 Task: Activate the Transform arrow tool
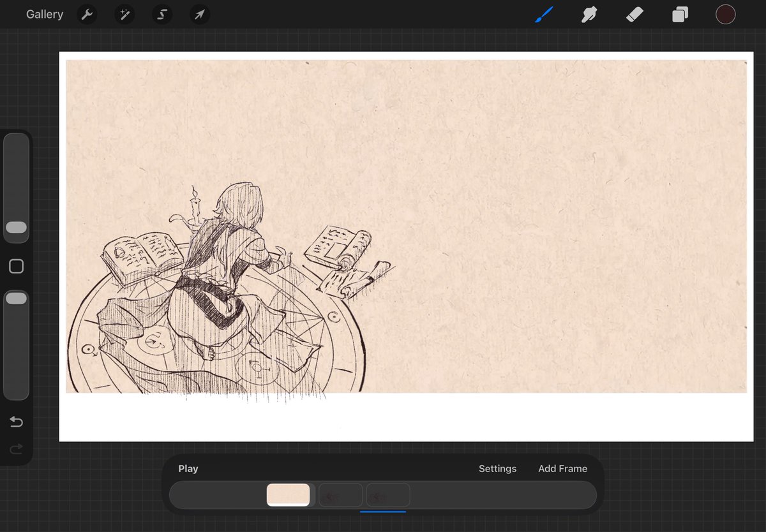200,14
